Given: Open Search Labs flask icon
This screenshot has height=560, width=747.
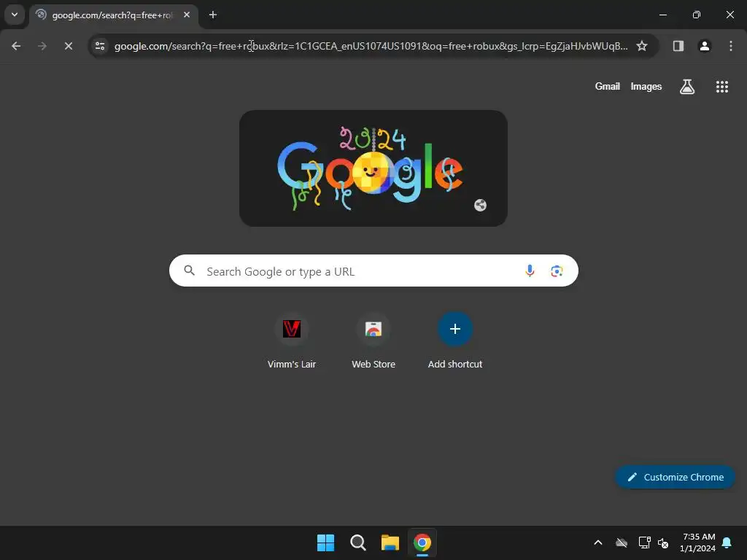Looking at the screenshot, I should (687, 87).
